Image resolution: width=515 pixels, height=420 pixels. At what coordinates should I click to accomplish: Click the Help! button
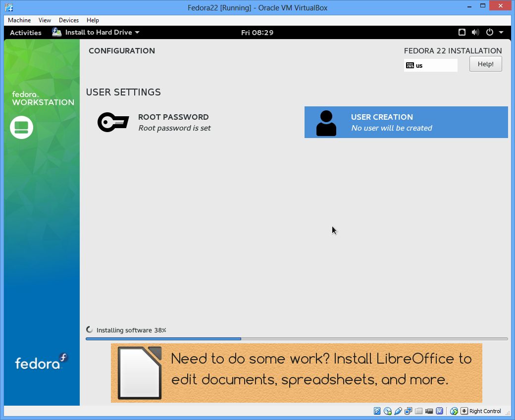tap(485, 64)
